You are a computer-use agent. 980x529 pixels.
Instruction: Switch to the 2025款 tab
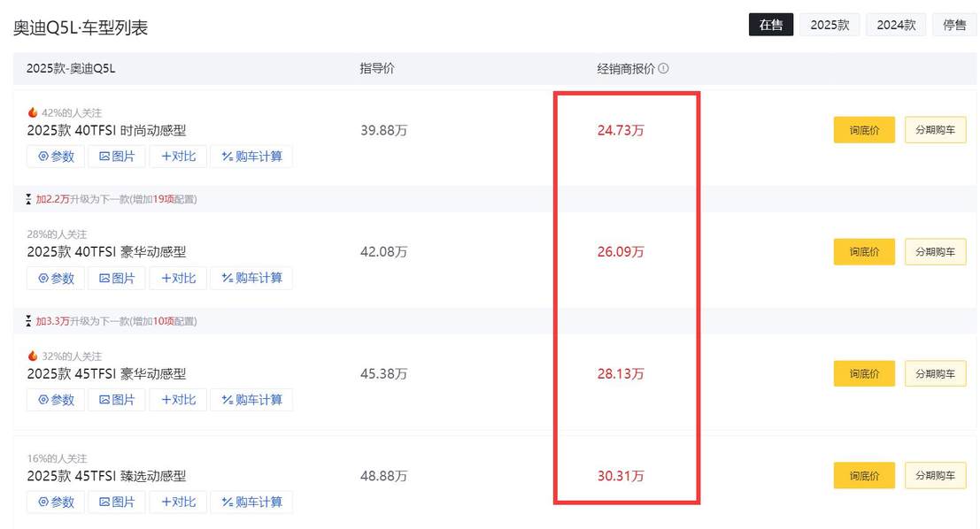[830, 25]
